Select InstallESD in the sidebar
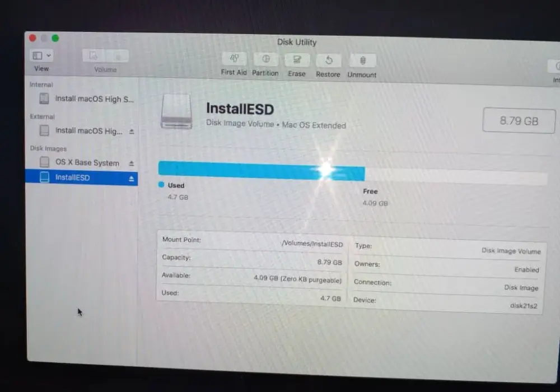 (82, 178)
